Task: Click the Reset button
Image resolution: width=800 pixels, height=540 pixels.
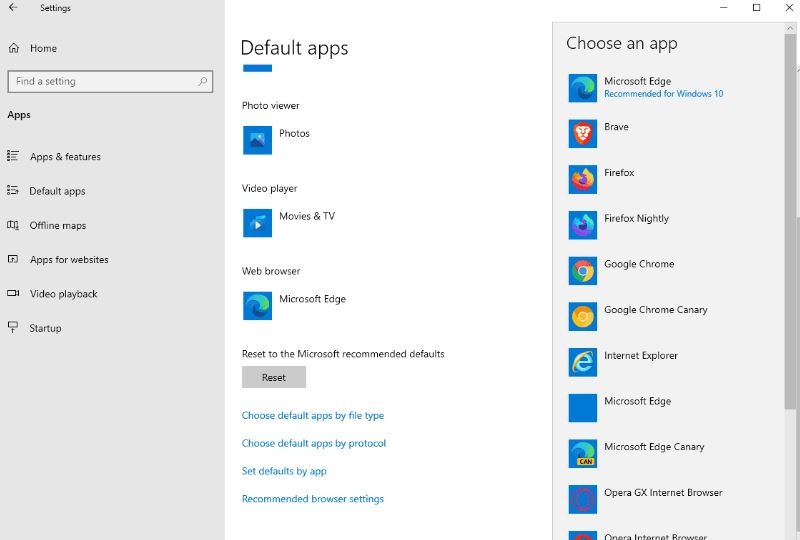Action: point(274,377)
